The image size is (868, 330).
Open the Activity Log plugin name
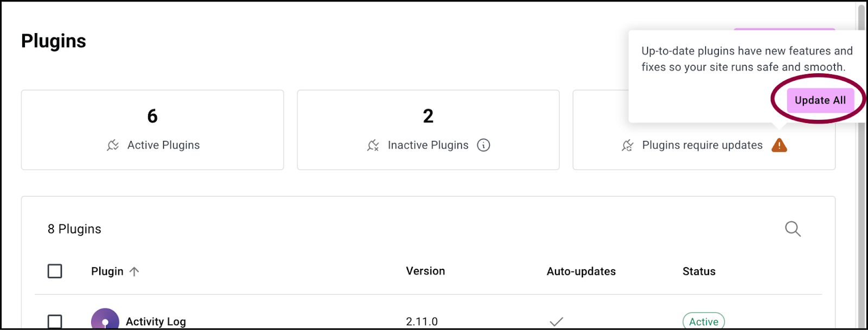[156, 322]
